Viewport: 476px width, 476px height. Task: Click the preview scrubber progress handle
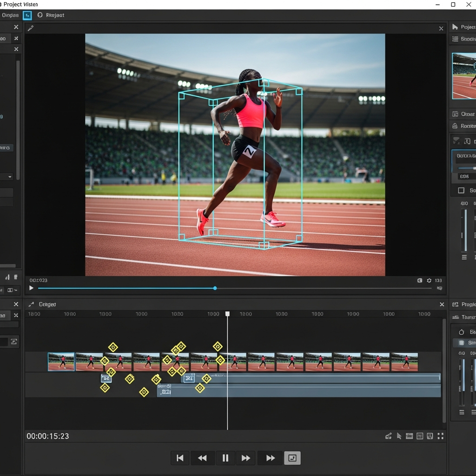[215, 288]
